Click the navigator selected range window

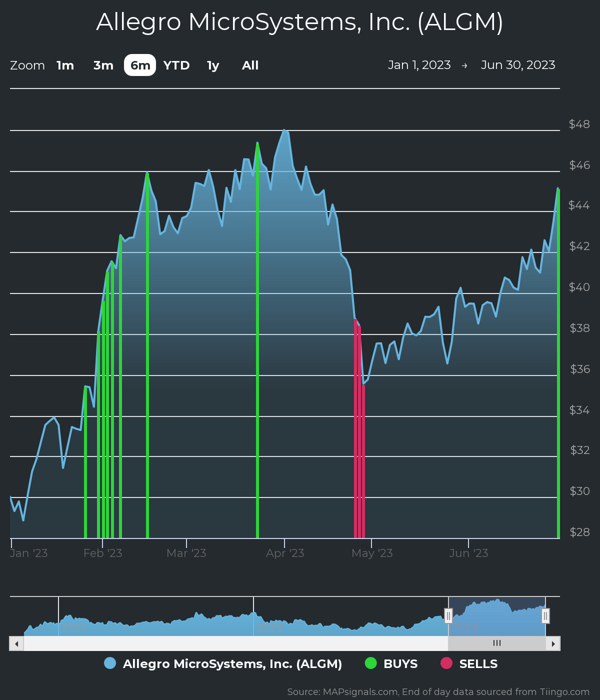point(497,616)
